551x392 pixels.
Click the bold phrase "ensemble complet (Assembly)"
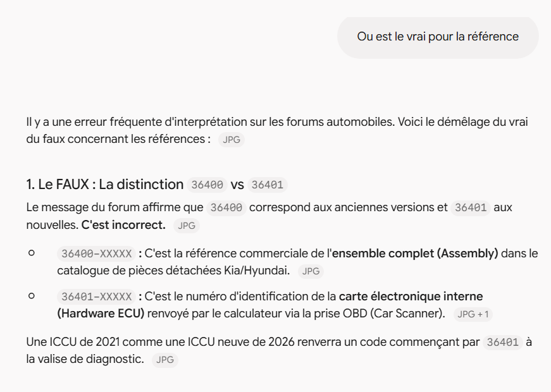click(415, 254)
